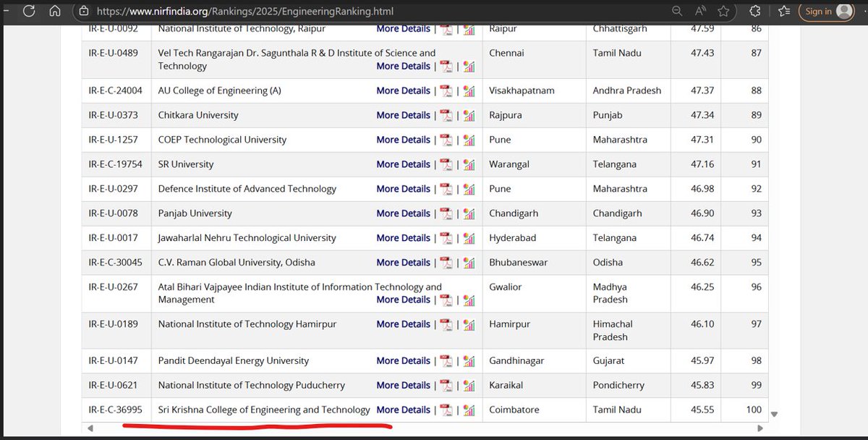The image size is (868, 440).
Task: Select the Gwalior city cell
Action: [506, 287]
